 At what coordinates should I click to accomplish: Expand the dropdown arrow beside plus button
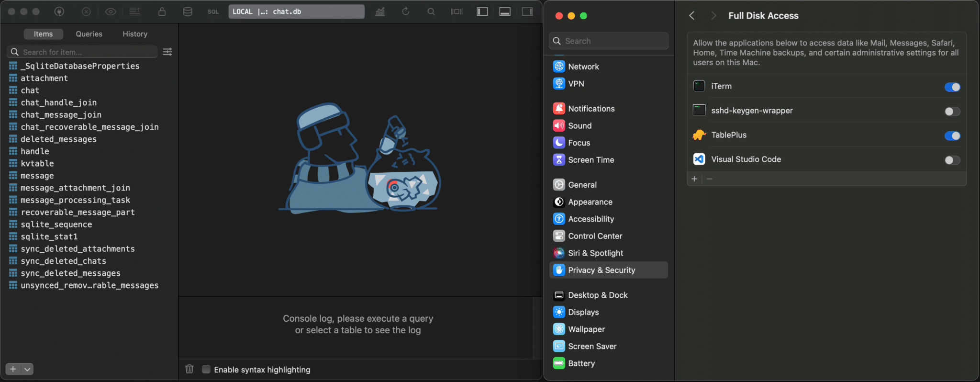28,369
